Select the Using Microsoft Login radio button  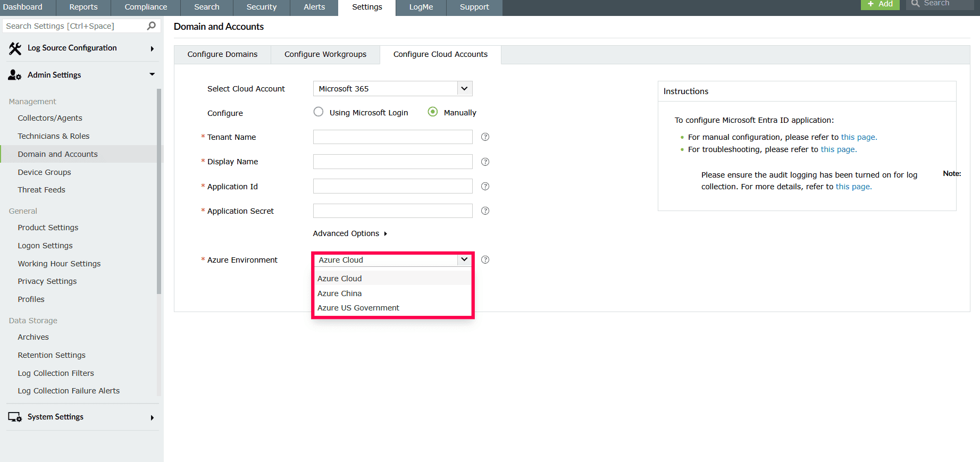pos(319,112)
